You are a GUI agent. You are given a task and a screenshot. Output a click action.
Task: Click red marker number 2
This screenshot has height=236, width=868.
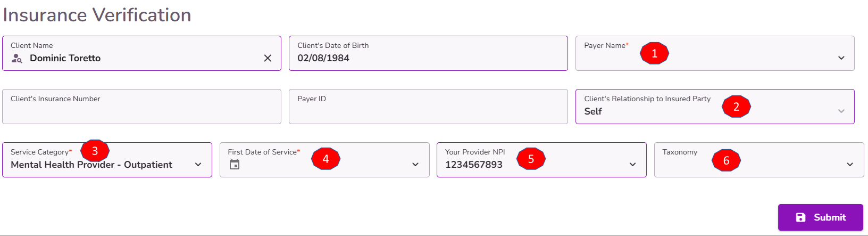tap(736, 107)
